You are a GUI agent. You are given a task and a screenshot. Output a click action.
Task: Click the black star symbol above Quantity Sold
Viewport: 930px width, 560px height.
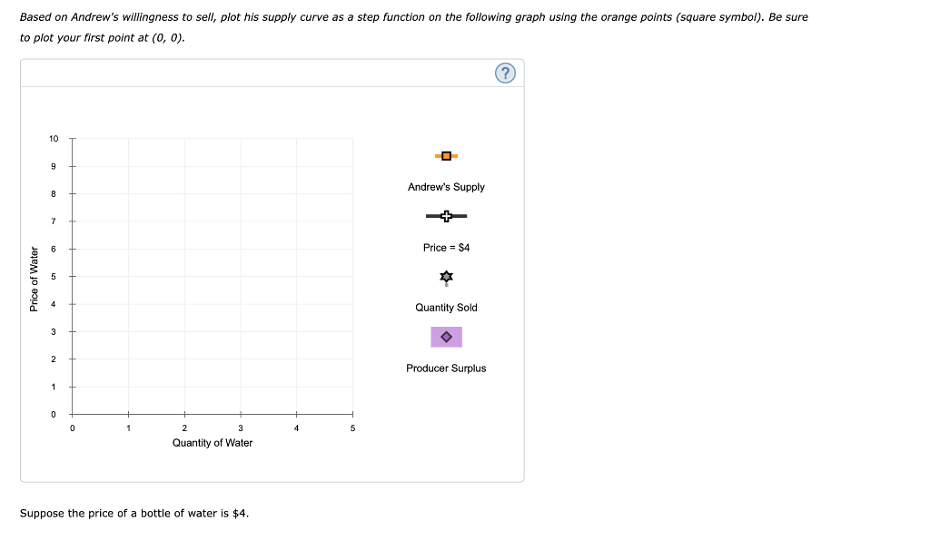pyautogui.click(x=446, y=277)
